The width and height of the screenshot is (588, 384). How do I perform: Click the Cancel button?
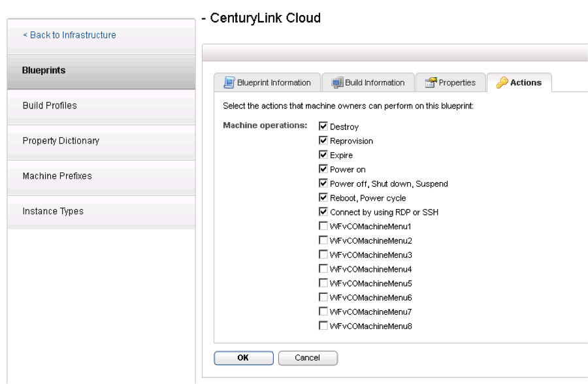[x=308, y=358]
